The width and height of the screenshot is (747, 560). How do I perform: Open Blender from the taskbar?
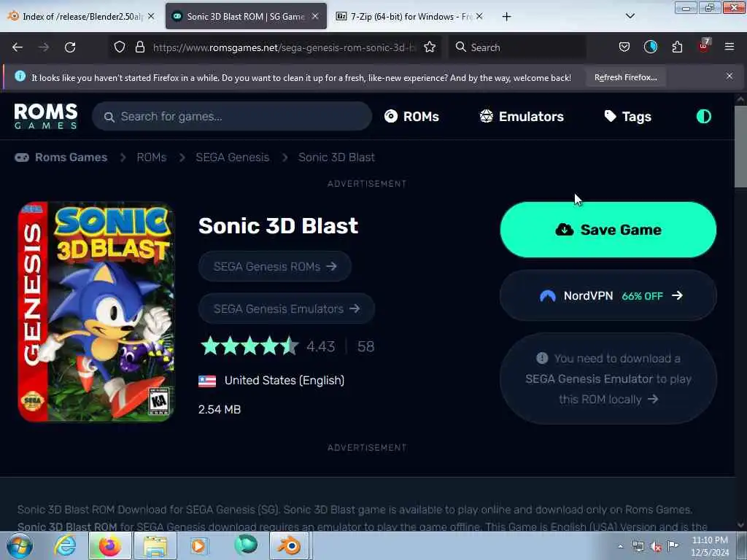[x=290, y=545]
